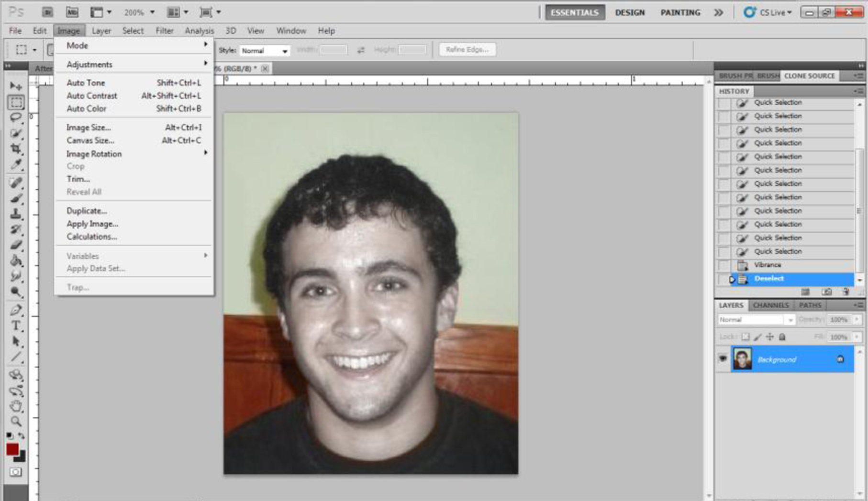This screenshot has width=868, height=501.
Task: Select the 3D Camera Orbit tool
Action: [16, 391]
